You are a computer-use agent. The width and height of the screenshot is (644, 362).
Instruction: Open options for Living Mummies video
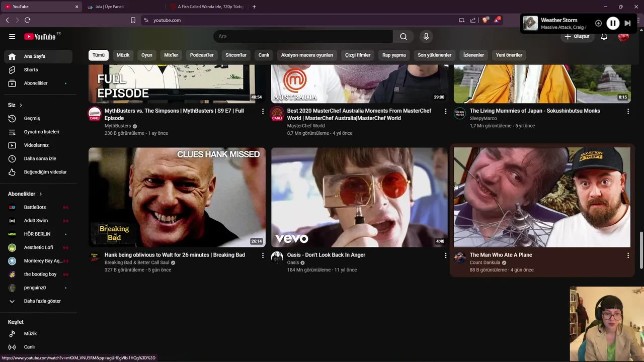tap(628, 111)
